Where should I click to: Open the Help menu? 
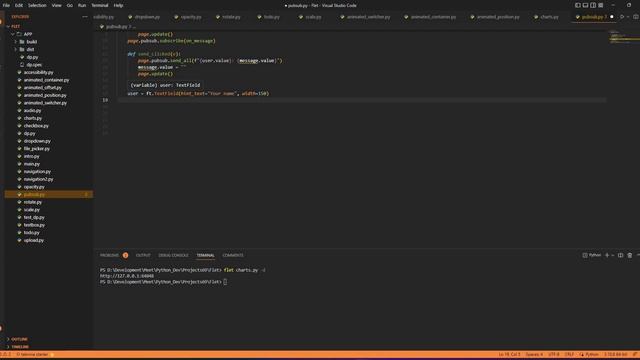coord(118,5)
